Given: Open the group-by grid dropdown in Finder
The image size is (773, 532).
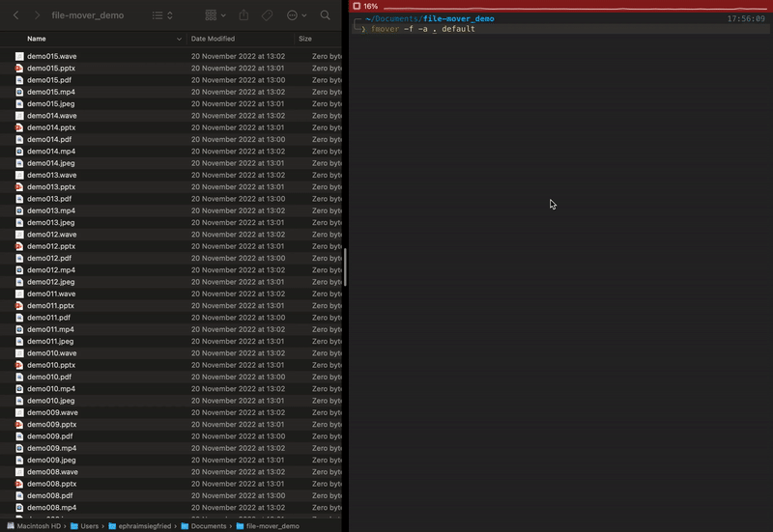Looking at the screenshot, I should click(x=215, y=15).
